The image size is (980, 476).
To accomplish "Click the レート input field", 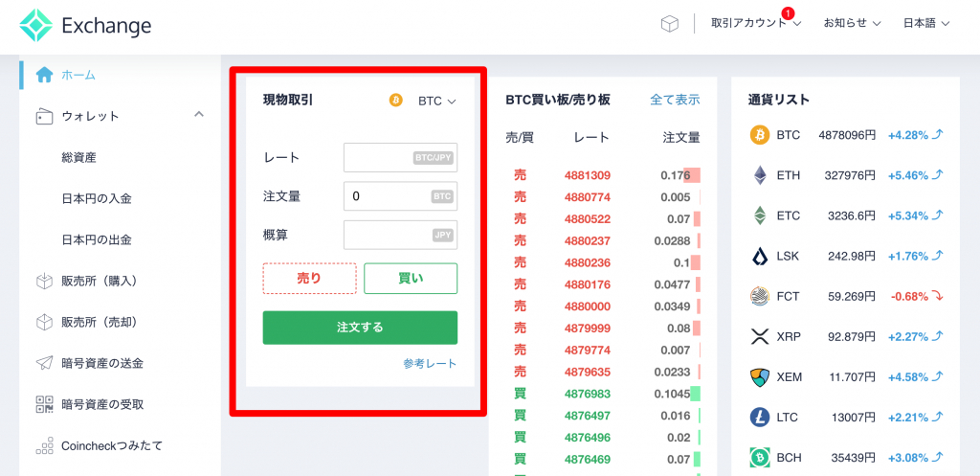I will pyautogui.click(x=378, y=157).
